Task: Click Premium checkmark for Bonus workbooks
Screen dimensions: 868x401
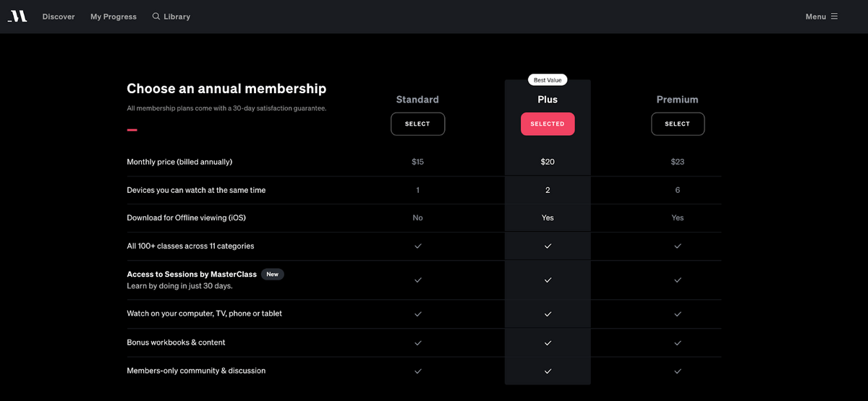Action: point(678,342)
